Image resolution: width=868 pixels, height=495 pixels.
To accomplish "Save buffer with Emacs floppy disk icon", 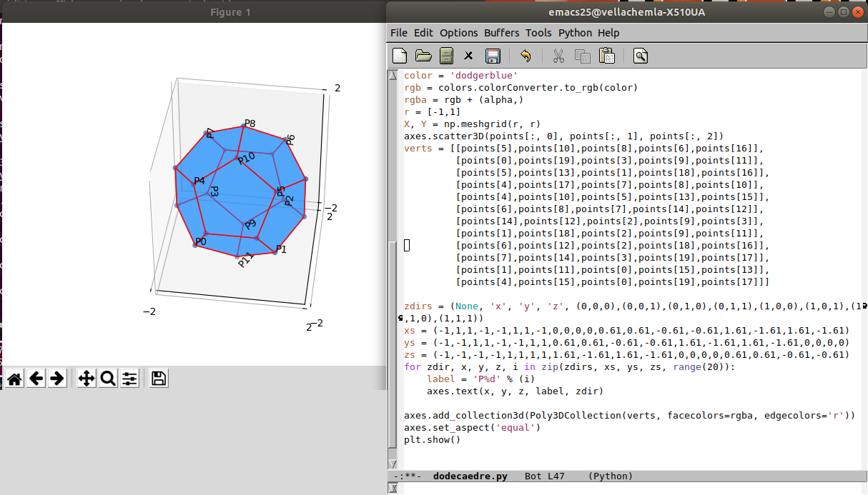I will tap(492, 56).
